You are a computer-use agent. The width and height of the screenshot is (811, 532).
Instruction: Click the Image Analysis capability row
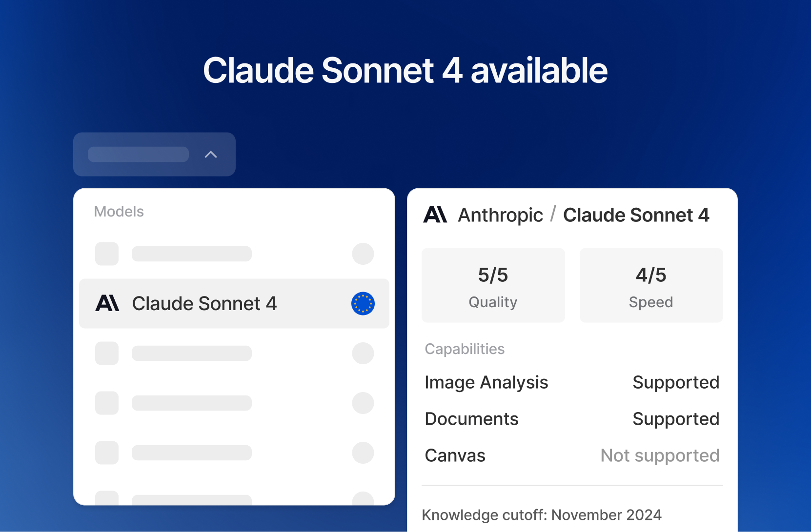click(572, 382)
